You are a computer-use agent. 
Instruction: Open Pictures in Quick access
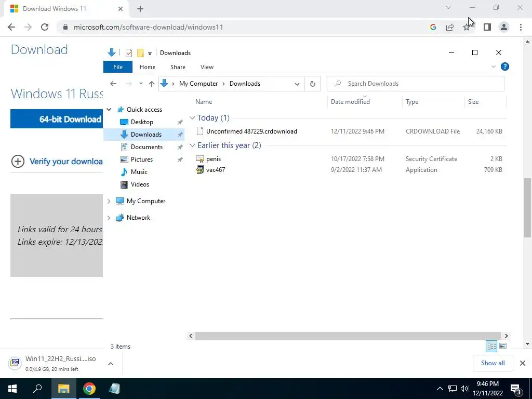coord(141,159)
